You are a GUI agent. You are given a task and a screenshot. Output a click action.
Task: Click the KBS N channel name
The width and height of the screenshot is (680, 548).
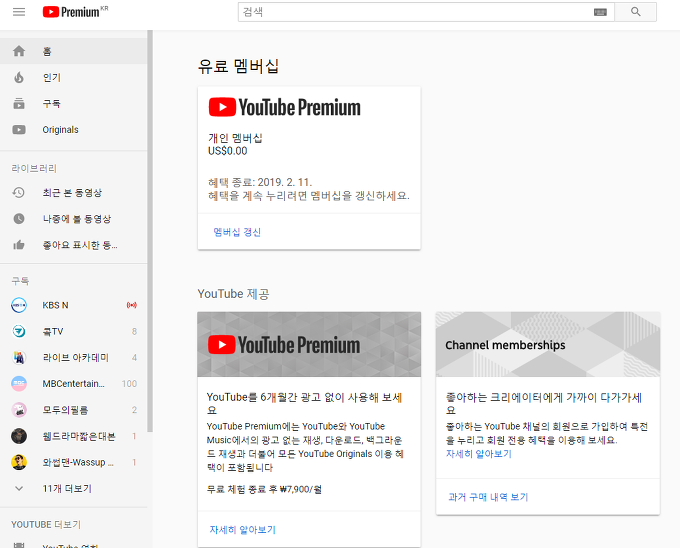click(x=55, y=305)
